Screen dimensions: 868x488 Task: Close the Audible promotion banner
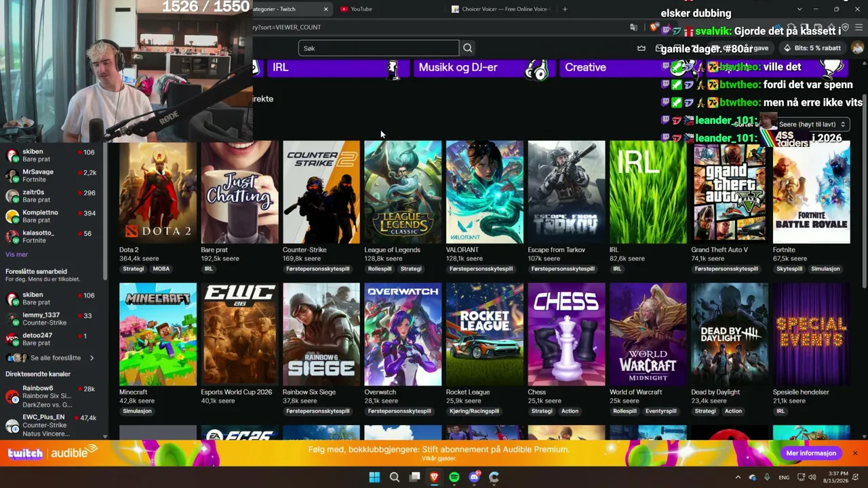coord(855,453)
